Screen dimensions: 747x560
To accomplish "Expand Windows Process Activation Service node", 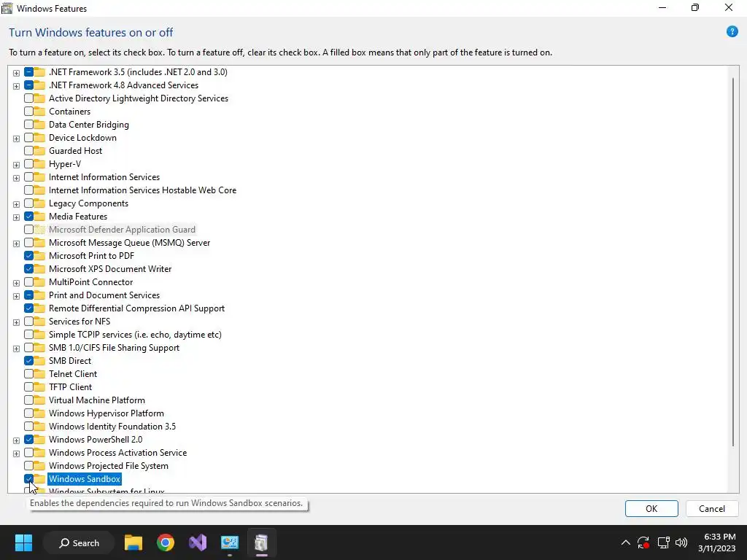I will click(x=16, y=454).
